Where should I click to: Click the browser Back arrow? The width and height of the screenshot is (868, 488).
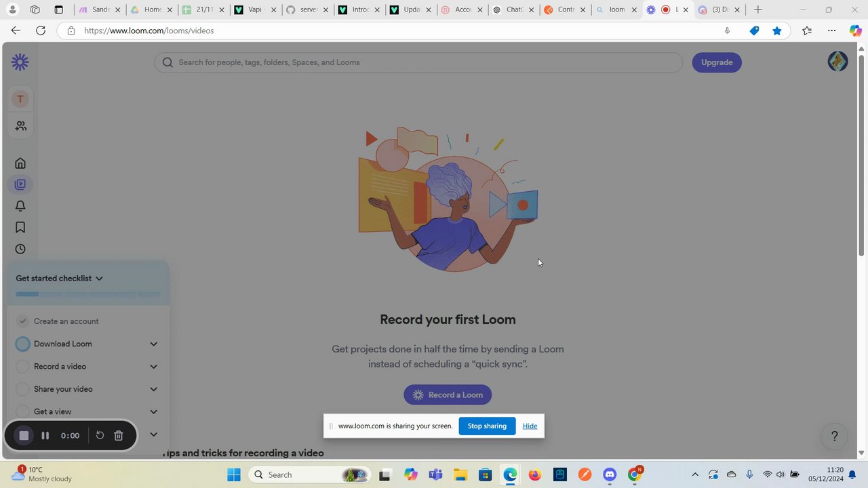tap(16, 30)
